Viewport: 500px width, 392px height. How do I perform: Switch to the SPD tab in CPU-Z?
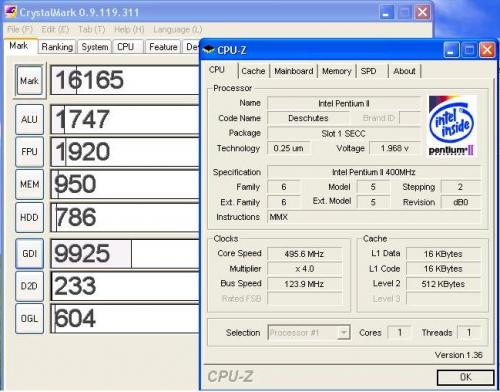point(371,71)
